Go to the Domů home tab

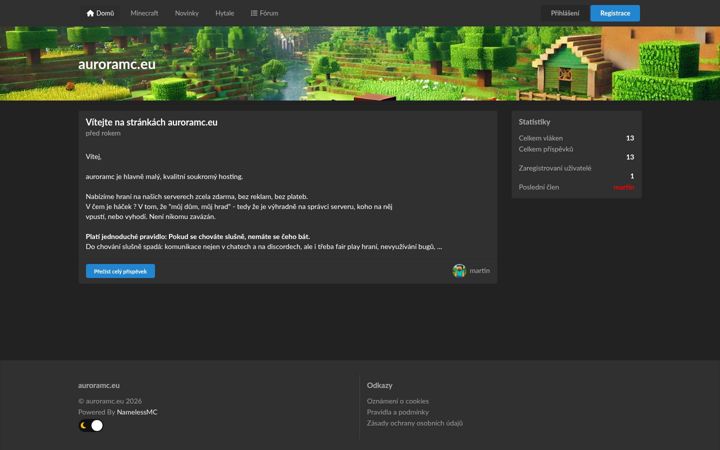100,13
